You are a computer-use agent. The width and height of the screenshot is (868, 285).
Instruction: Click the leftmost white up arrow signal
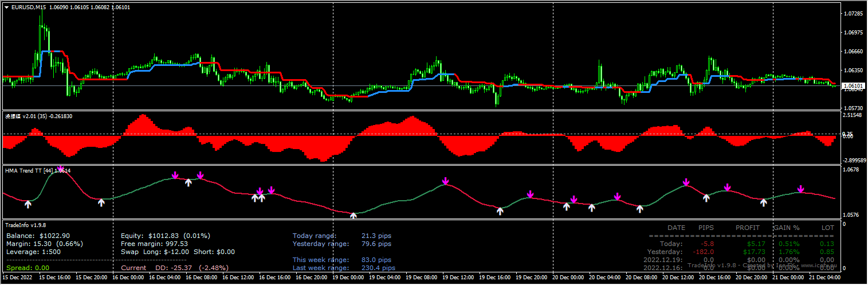(x=28, y=204)
